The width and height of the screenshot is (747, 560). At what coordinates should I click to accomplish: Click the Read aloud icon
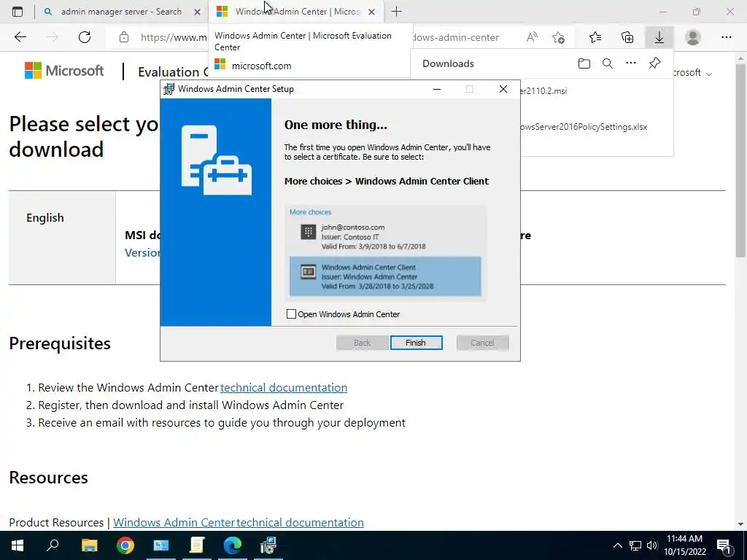pyautogui.click(x=532, y=37)
